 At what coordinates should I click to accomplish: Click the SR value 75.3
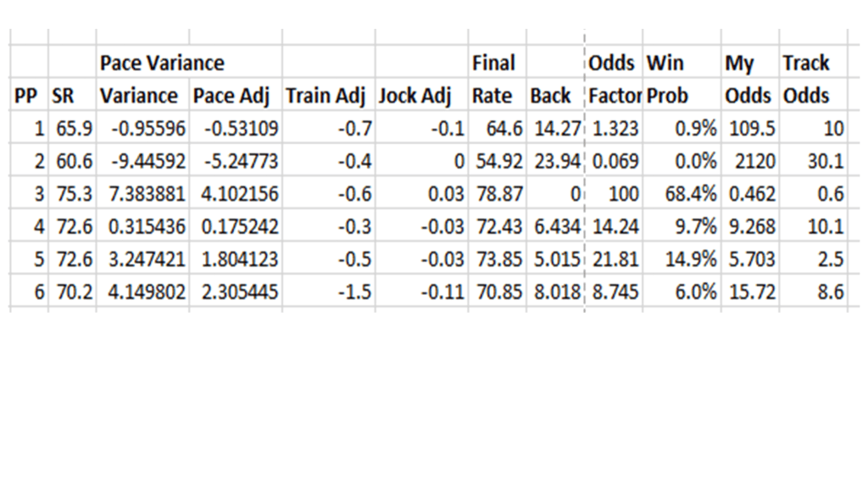tap(74, 194)
